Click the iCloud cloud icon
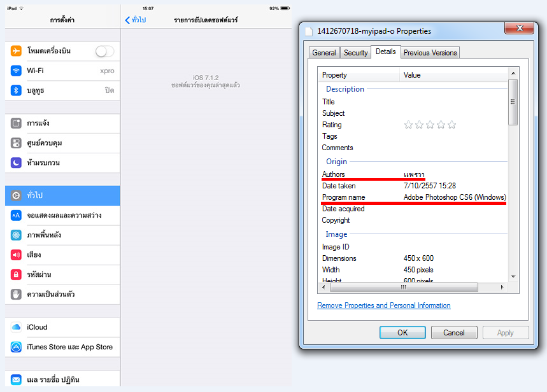 coord(16,327)
